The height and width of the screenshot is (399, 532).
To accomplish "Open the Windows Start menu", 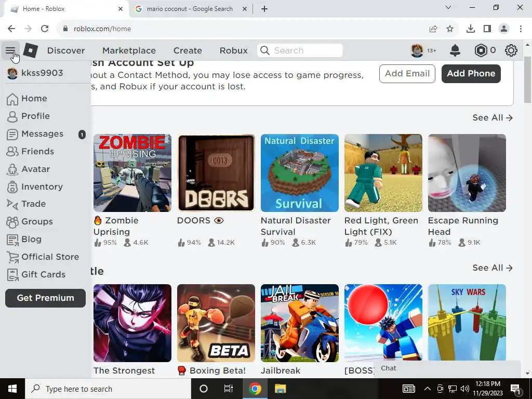I will coord(12,389).
